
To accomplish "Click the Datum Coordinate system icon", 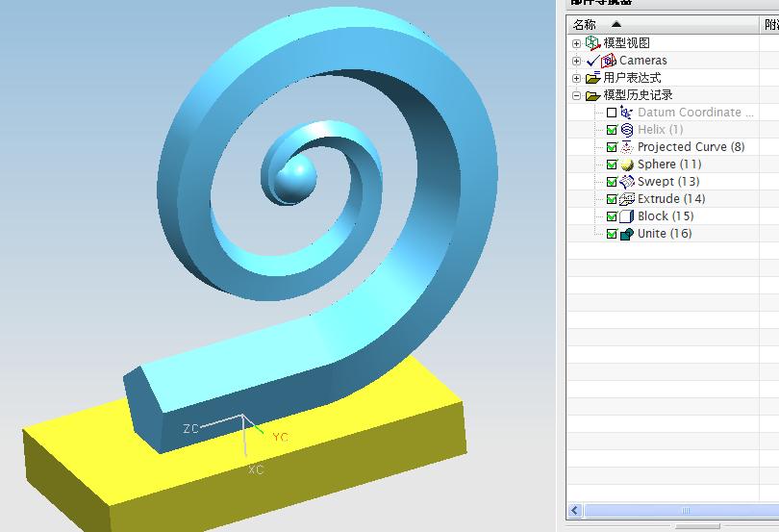I will (x=626, y=113).
